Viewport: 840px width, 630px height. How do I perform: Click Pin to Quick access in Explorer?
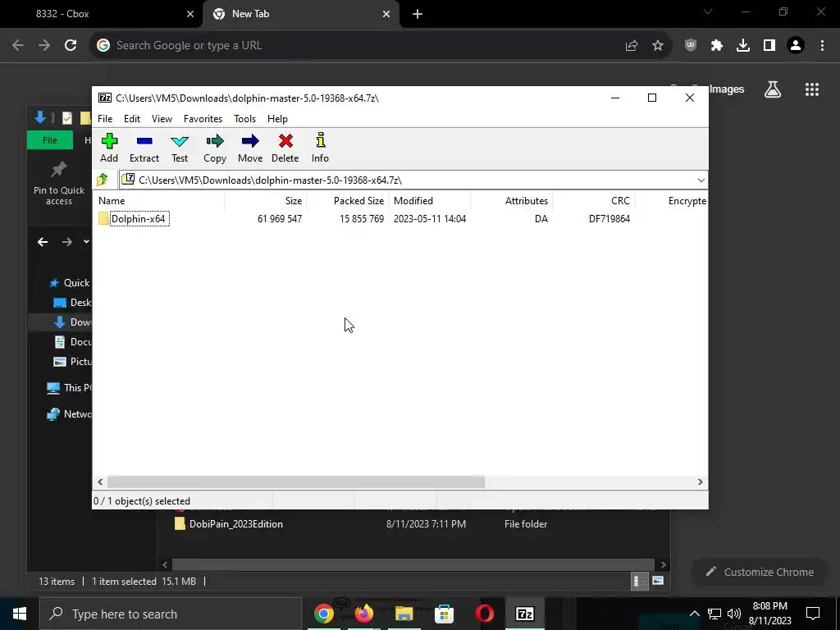pos(59,184)
